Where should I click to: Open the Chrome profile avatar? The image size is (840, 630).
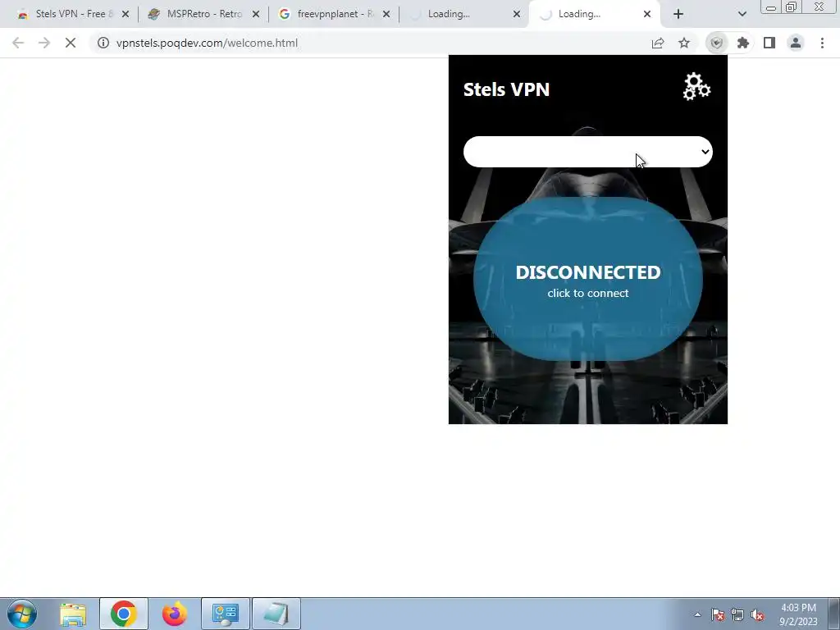pos(796,43)
